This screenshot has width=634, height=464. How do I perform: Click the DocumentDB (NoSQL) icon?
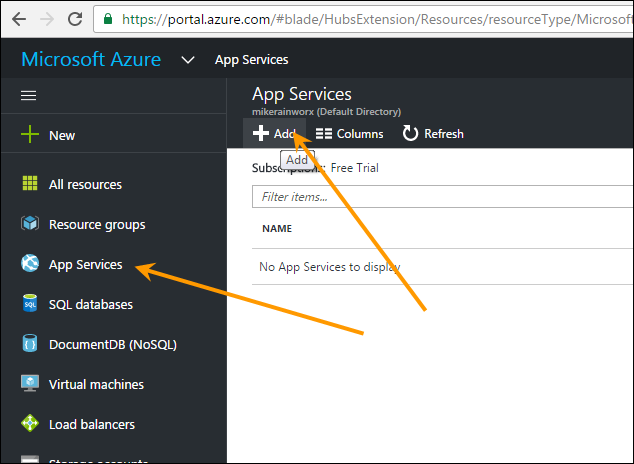coord(30,343)
